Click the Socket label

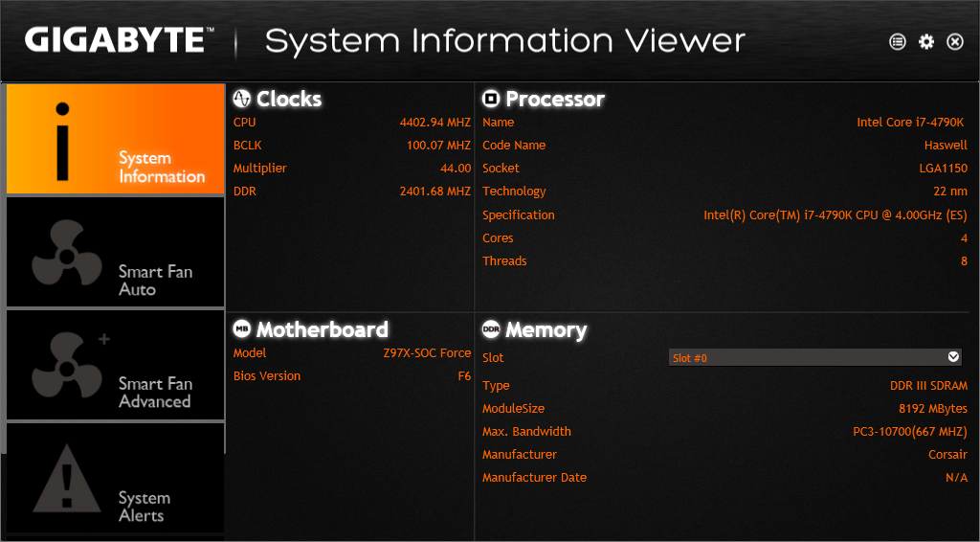tap(501, 169)
